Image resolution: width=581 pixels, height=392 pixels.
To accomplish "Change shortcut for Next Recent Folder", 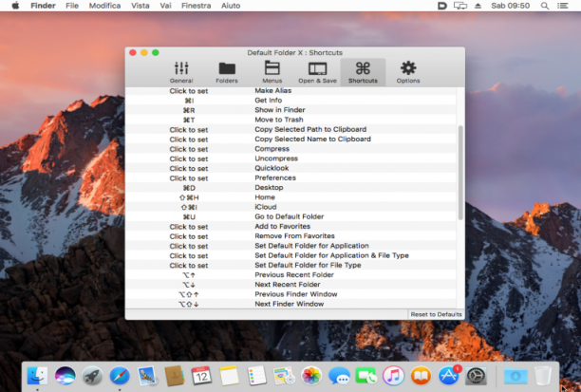I will pyautogui.click(x=189, y=285).
